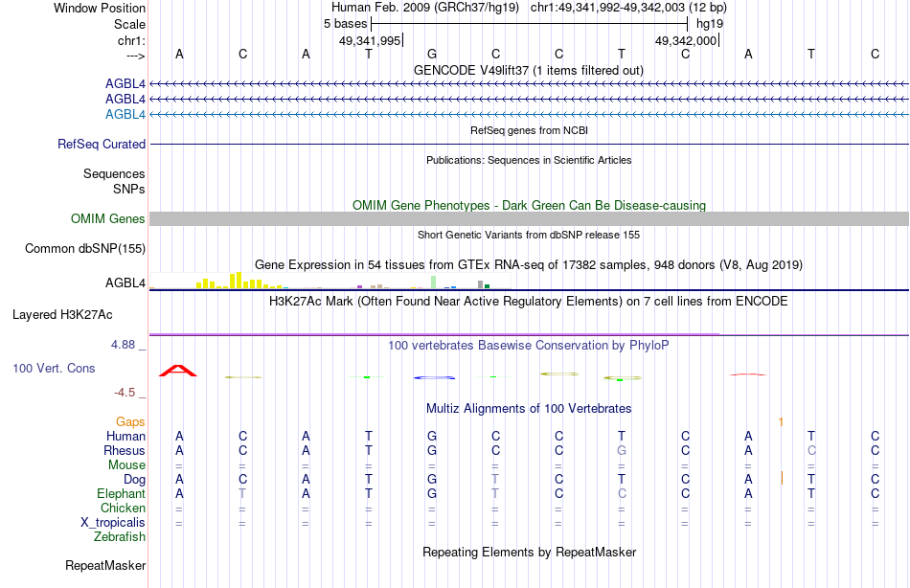
Task: Click the Common dbSNP(155) track label
Action: point(85,248)
